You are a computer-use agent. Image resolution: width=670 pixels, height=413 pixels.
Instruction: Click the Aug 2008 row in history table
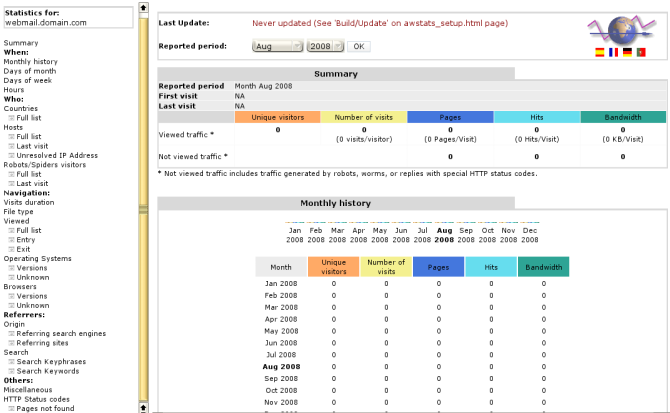click(412, 366)
